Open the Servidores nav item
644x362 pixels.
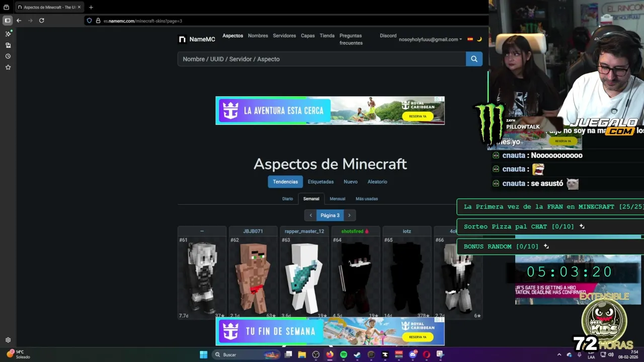point(284,36)
